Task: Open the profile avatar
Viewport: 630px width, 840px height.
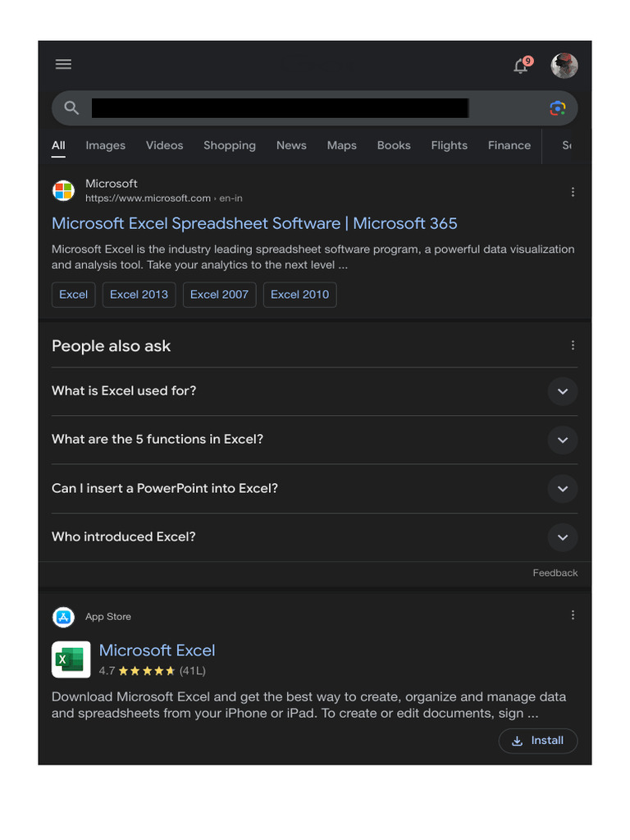Action: coord(564,66)
